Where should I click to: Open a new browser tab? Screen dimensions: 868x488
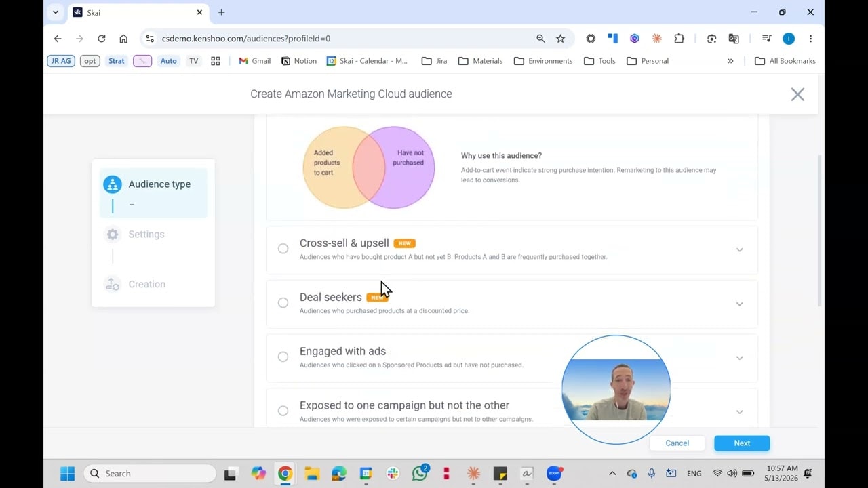coord(221,12)
